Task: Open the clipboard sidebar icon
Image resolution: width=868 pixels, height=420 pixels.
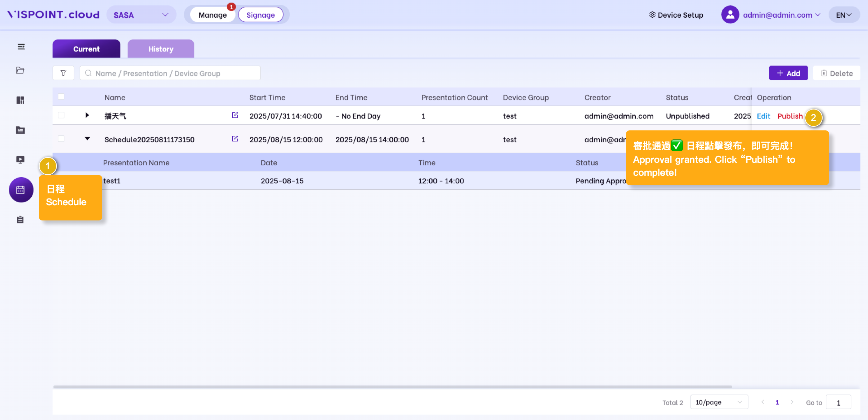Action: (x=21, y=220)
